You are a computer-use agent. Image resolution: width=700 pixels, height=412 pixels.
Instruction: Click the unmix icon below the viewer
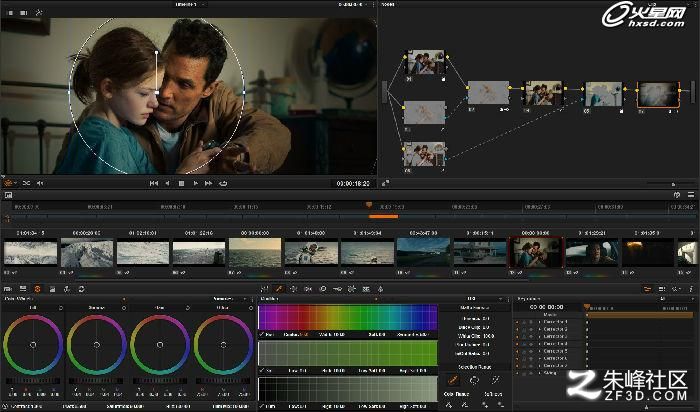tap(26, 183)
